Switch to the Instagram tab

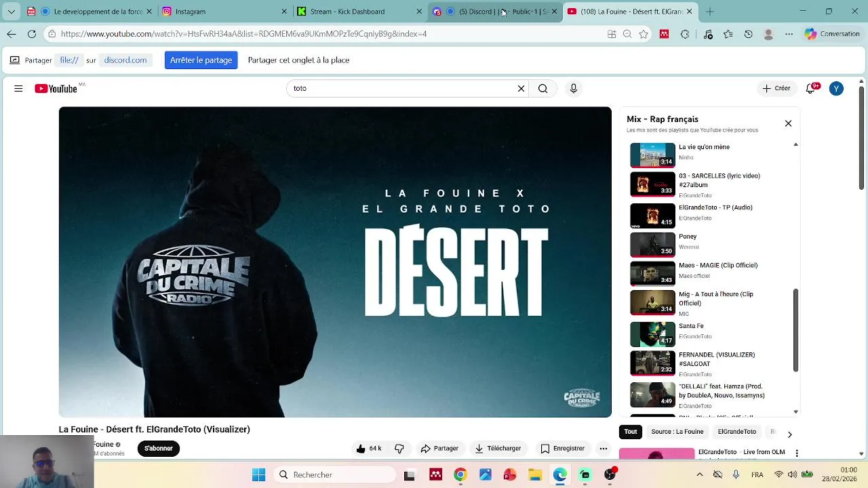pos(225,12)
